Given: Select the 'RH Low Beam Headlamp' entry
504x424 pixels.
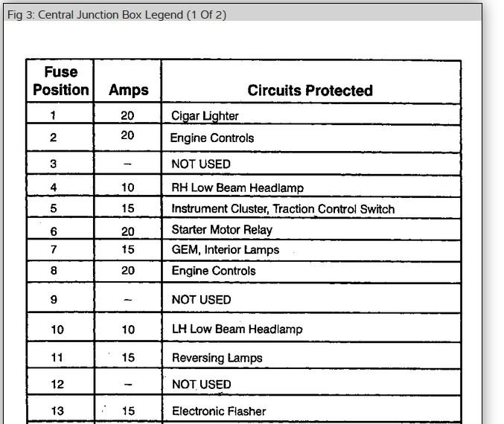Looking at the screenshot, I should (x=237, y=188).
